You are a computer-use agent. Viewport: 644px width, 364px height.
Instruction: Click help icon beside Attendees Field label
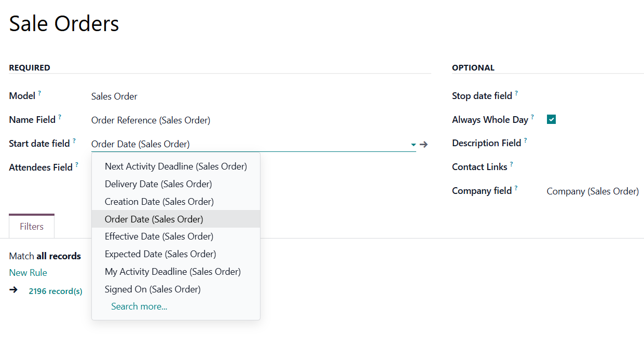[77, 165]
